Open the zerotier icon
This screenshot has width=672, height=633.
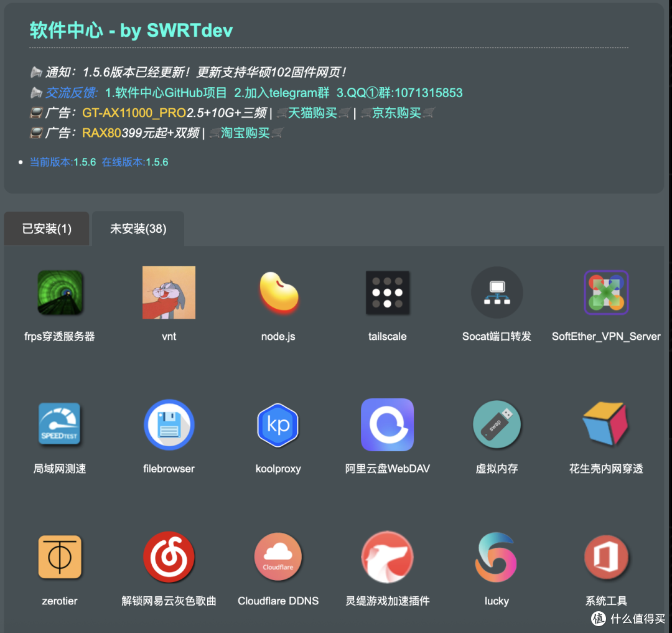coord(60,556)
